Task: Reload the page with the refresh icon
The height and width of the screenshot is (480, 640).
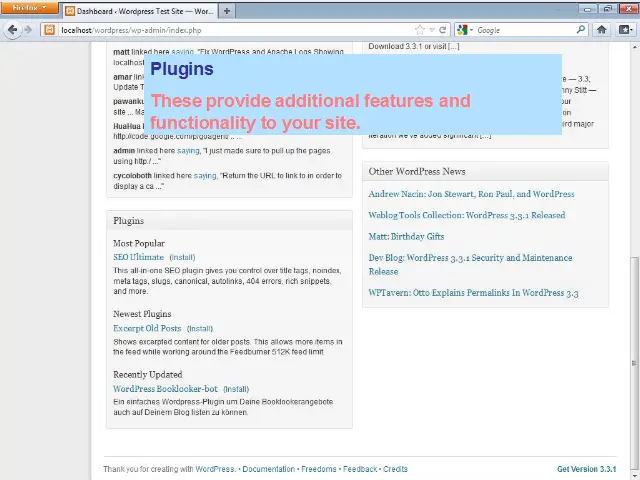Action: coord(443,30)
